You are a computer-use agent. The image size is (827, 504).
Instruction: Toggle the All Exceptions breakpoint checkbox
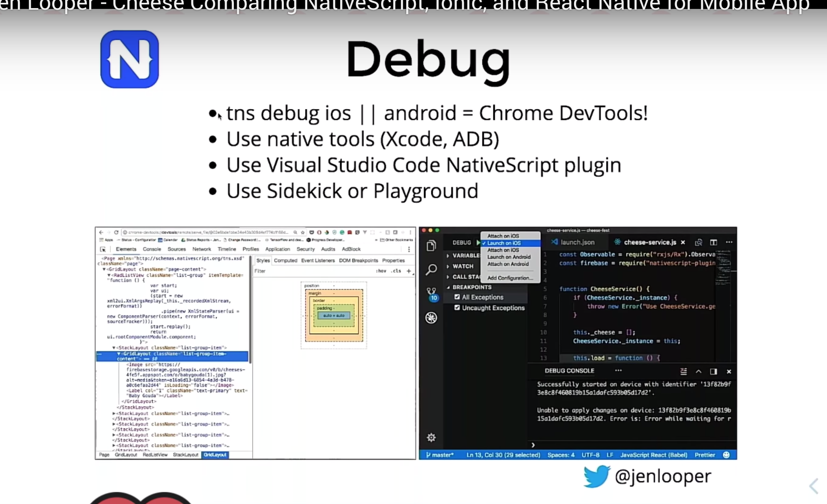[x=457, y=297]
